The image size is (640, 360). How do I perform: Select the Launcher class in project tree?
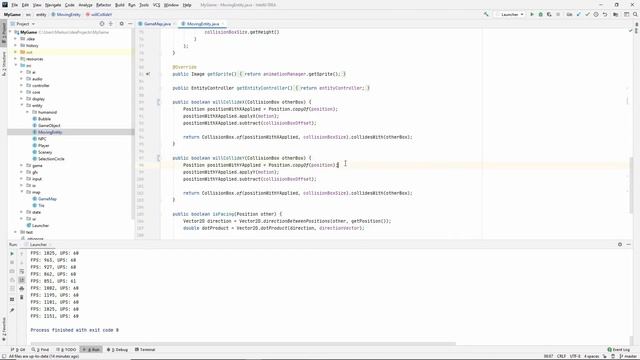click(40, 225)
